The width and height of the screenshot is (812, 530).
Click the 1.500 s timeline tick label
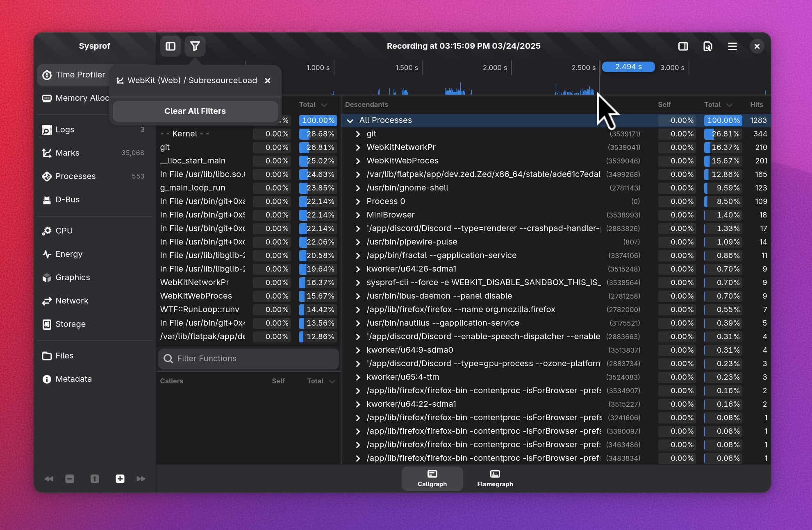click(407, 68)
